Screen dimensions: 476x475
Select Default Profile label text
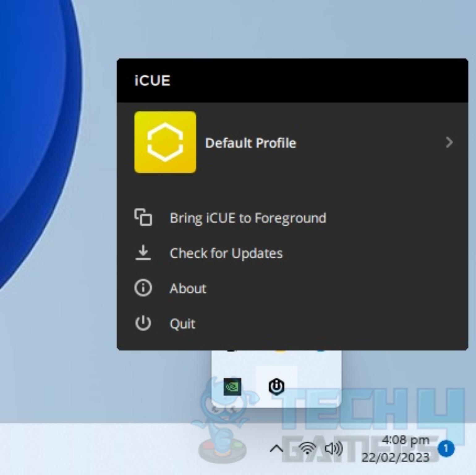[251, 143]
